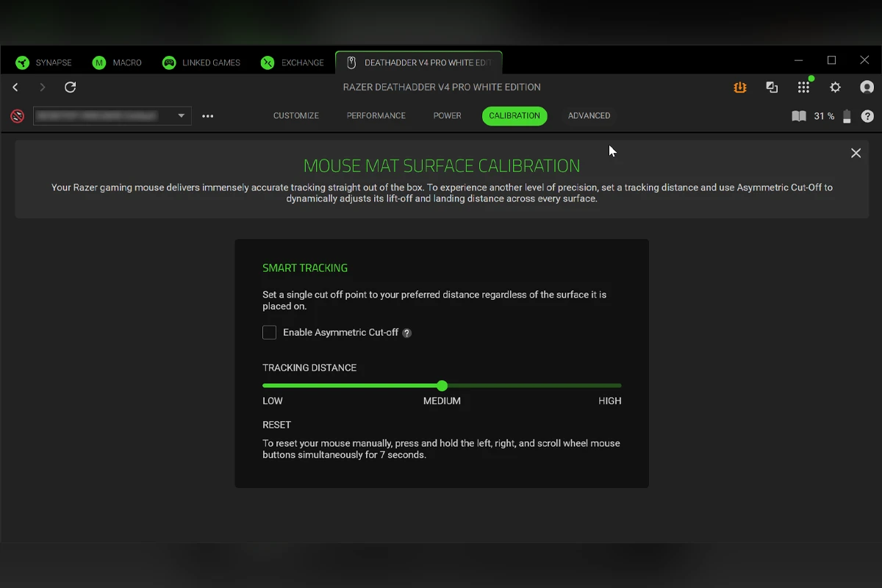The width and height of the screenshot is (882, 588).
Task: Maximize the Synapse window
Action: [831, 60]
